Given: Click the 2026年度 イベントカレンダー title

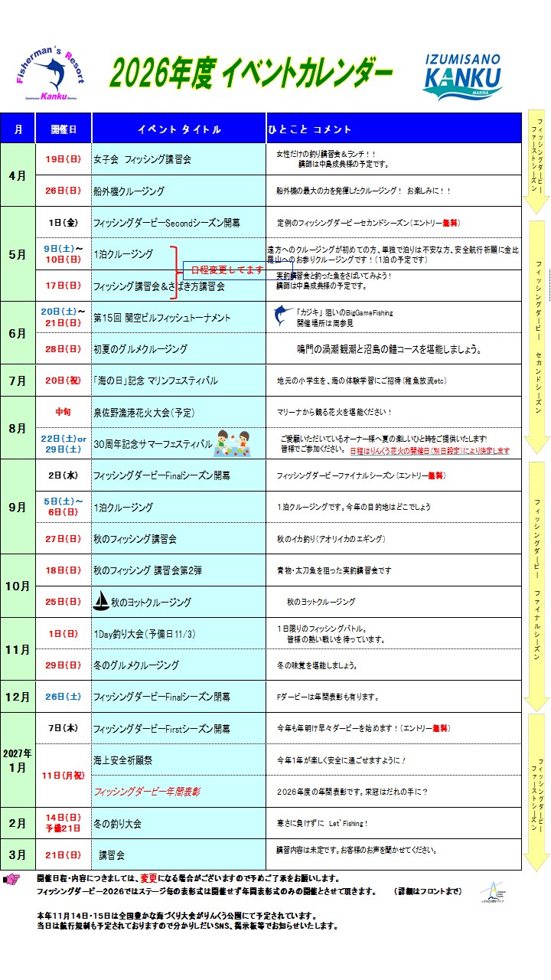Looking at the screenshot, I should tap(251, 73).
